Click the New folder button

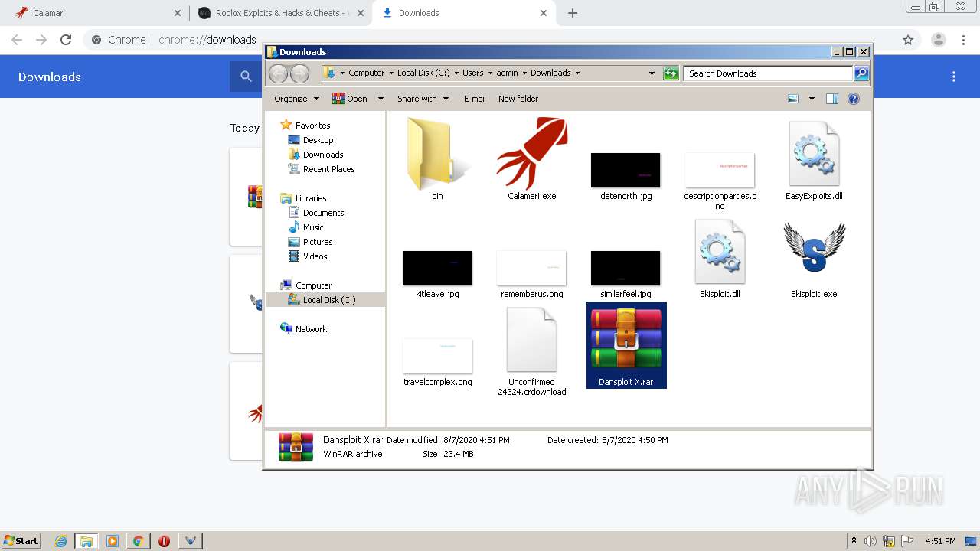tap(518, 99)
